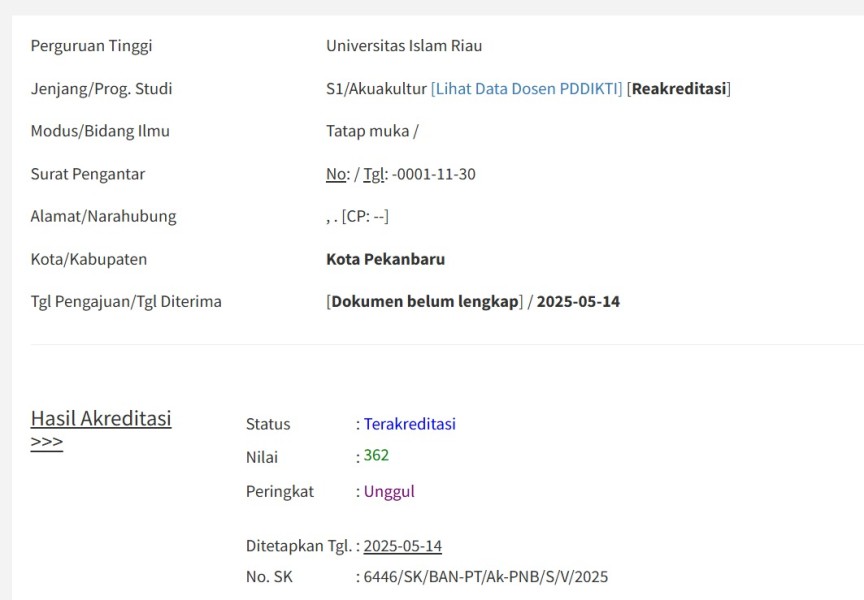Click the underlined date 2025-05-14 under Ditetapkan Tgl.

click(x=403, y=546)
